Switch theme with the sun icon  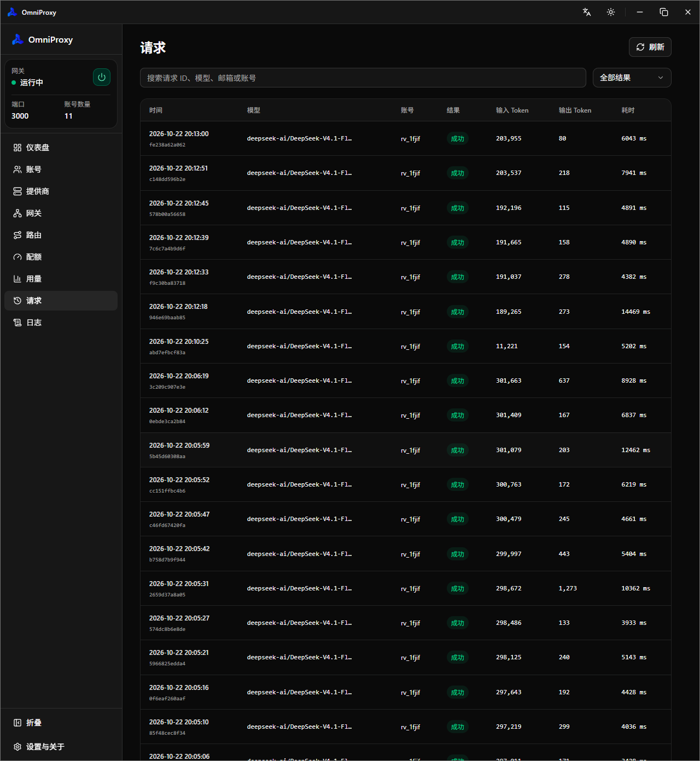[x=611, y=12]
